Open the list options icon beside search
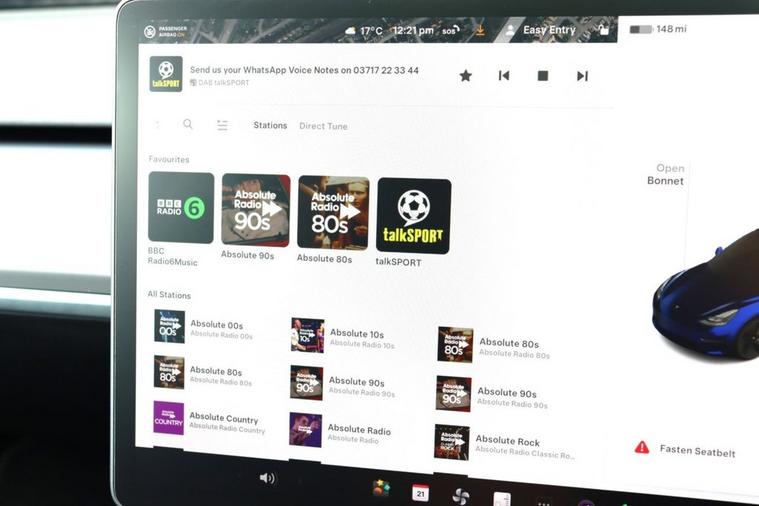Screen dimensions: 759x506 222,125
